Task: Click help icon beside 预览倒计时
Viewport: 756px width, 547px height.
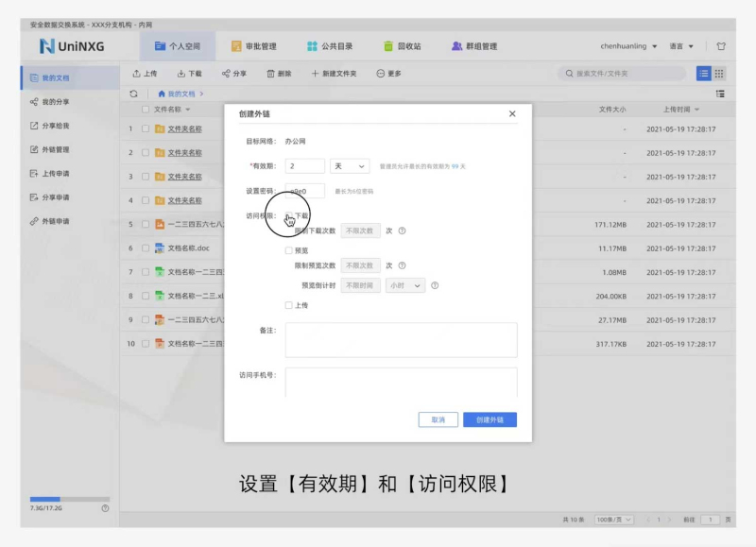Action: (x=435, y=285)
